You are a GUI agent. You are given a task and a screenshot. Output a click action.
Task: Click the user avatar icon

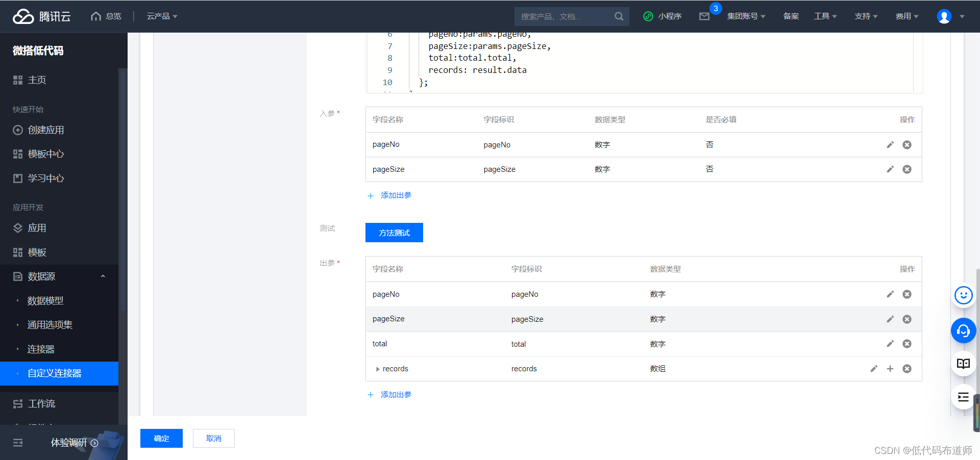[x=944, y=16]
